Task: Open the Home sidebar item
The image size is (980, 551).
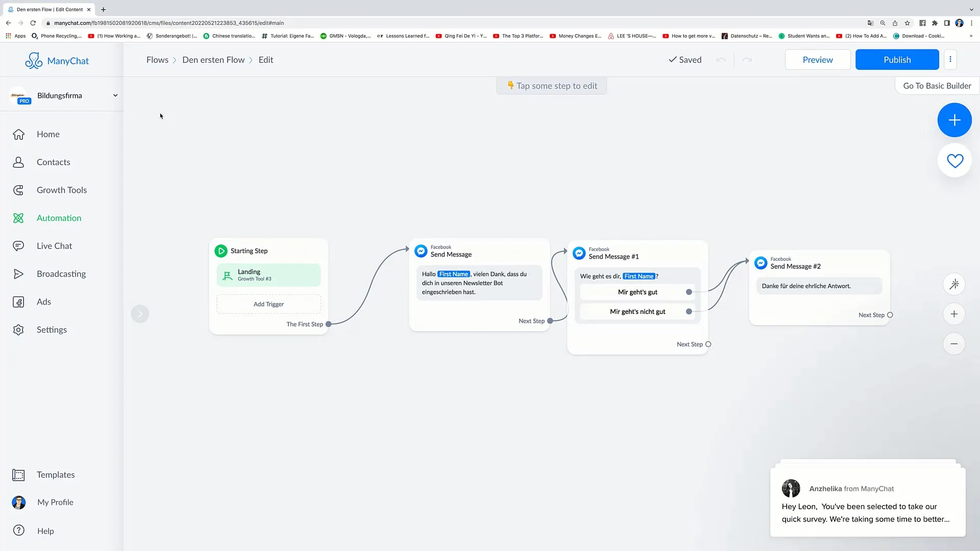Action: pos(48,134)
